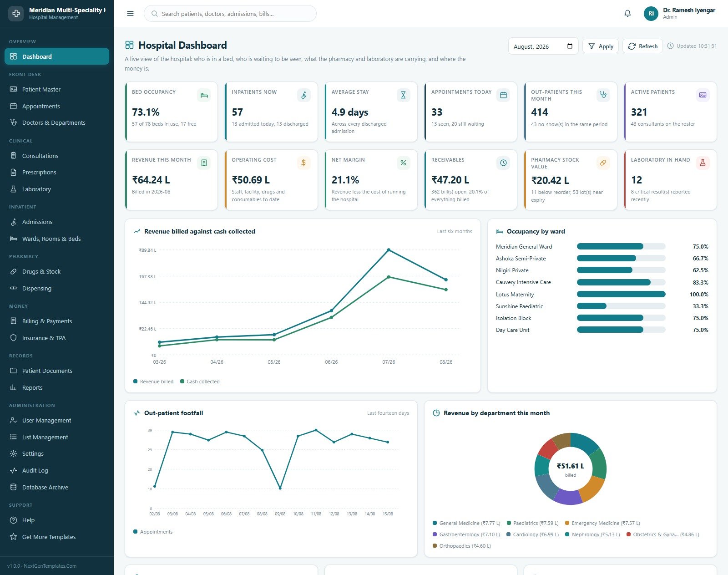The width and height of the screenshot is (728, 575).
Task: Open the Laboratory page
Action: [57, 189]
